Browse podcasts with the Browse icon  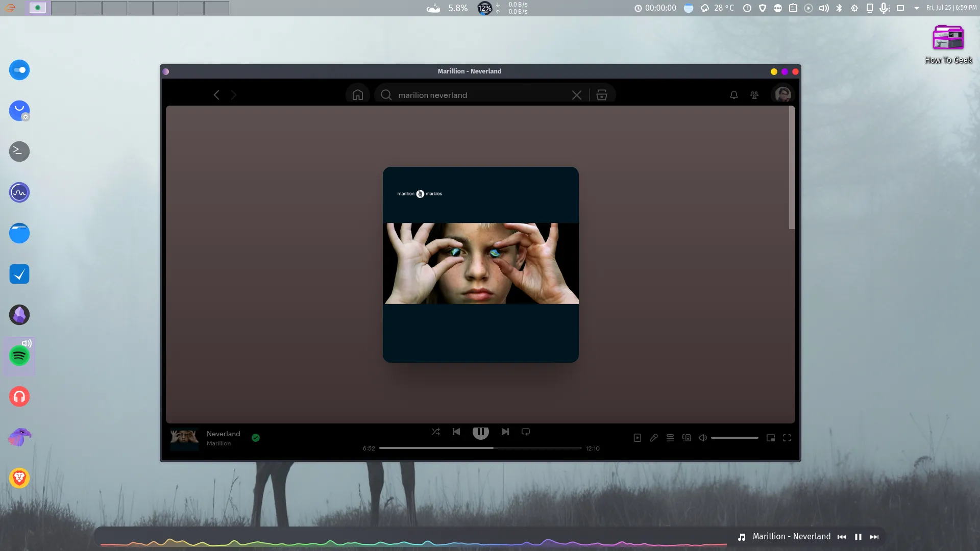(x=601, y=95)
